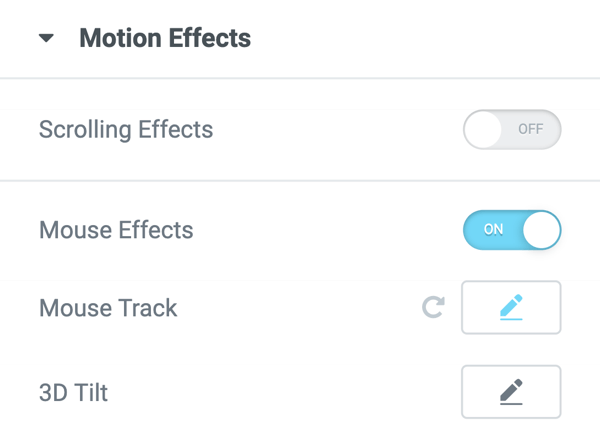Click the underline beneath the 3D Tilt pencil
The image size is (600, 448).
pyautogui.click(x=511, y=403)
